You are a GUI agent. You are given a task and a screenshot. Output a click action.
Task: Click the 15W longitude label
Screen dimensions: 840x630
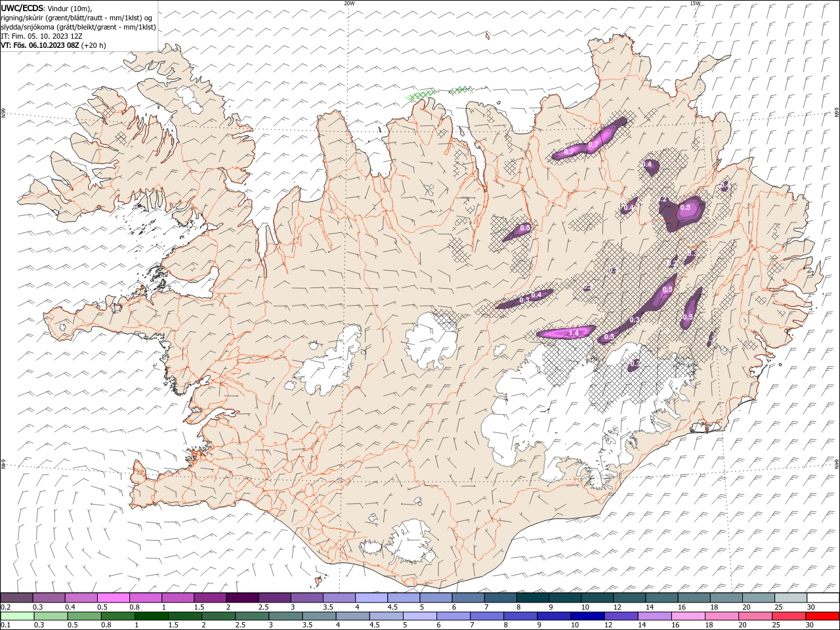pyautogui.click(x=695, y=3)
